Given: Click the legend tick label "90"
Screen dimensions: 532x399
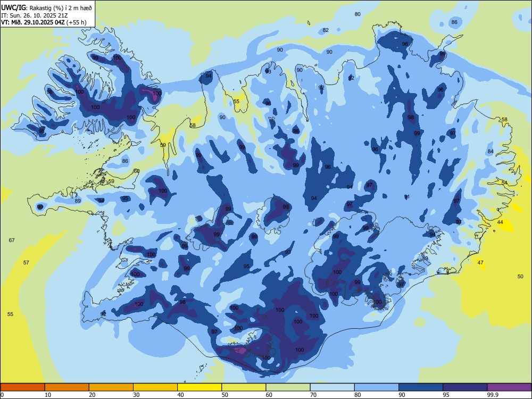Looking at the screenshot, I should pyautogui.click(x=402, y=395).
